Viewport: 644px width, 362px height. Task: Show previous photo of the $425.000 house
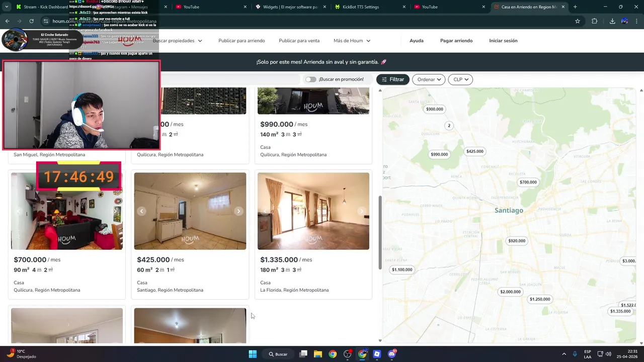(141, 211)
